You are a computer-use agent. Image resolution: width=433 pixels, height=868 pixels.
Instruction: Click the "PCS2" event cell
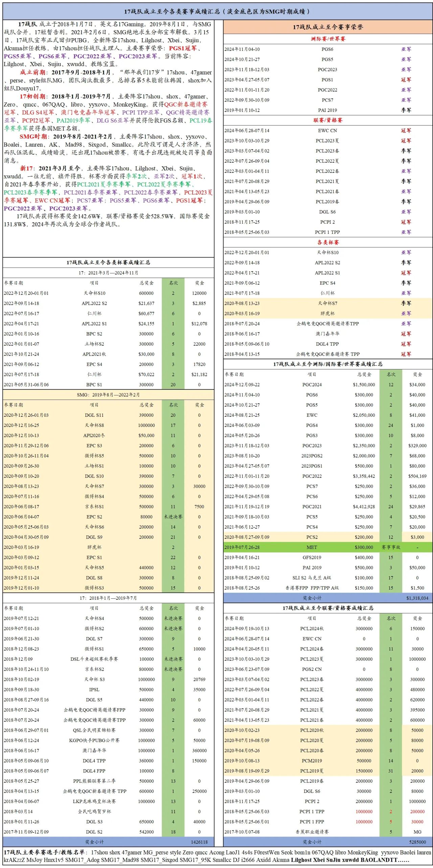(312, 537)
